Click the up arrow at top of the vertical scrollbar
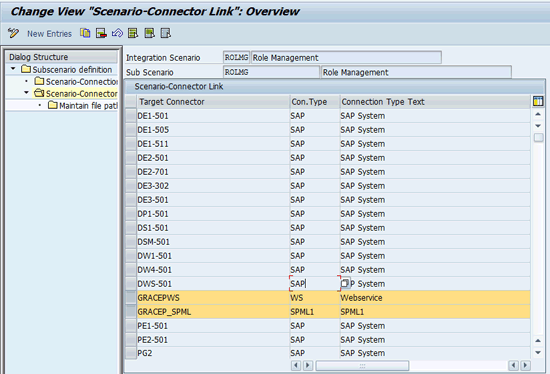The width and height of the screenshot is (550, 374). coord(538,114)
